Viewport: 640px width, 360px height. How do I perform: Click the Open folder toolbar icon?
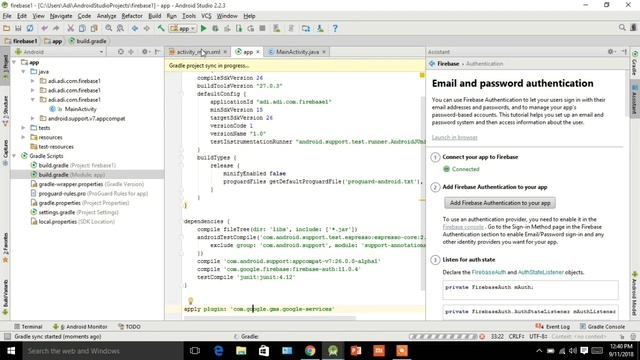(7, 28)
